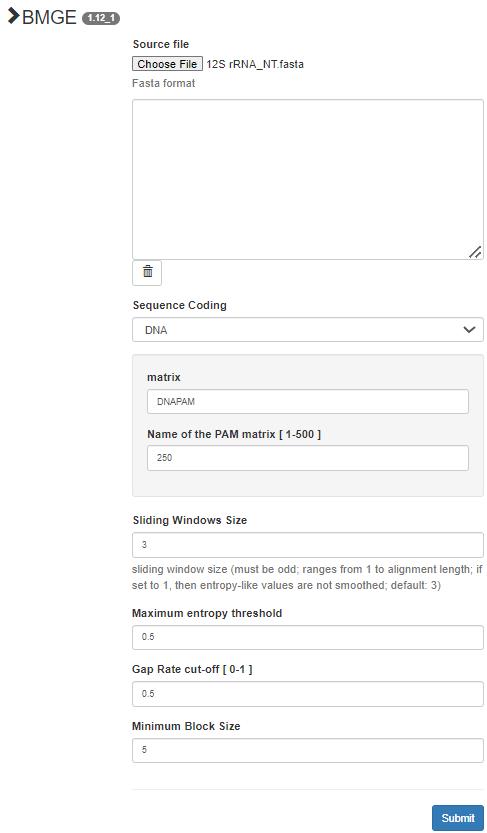Click the Sliding Windows Size input field
The image size is (487, 833).
(x=308, y=545)
